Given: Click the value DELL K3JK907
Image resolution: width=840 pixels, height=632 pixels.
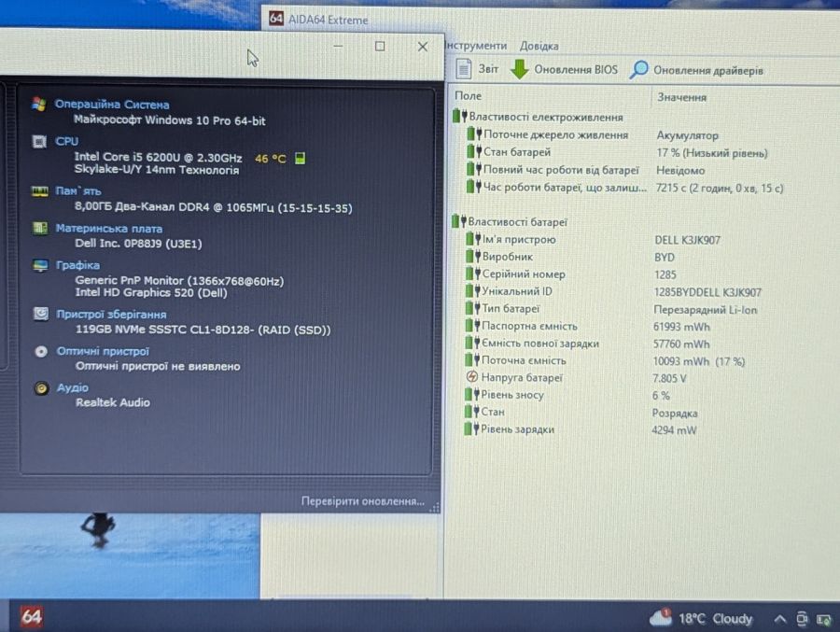Looking at the screenshot, I should pyautogui.click(x=687, y=240).
